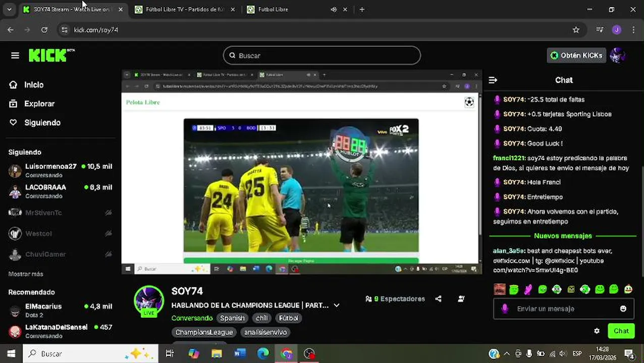Launch Copilot from taskbar
Screen dimensions: 644x363
[194, 354]
